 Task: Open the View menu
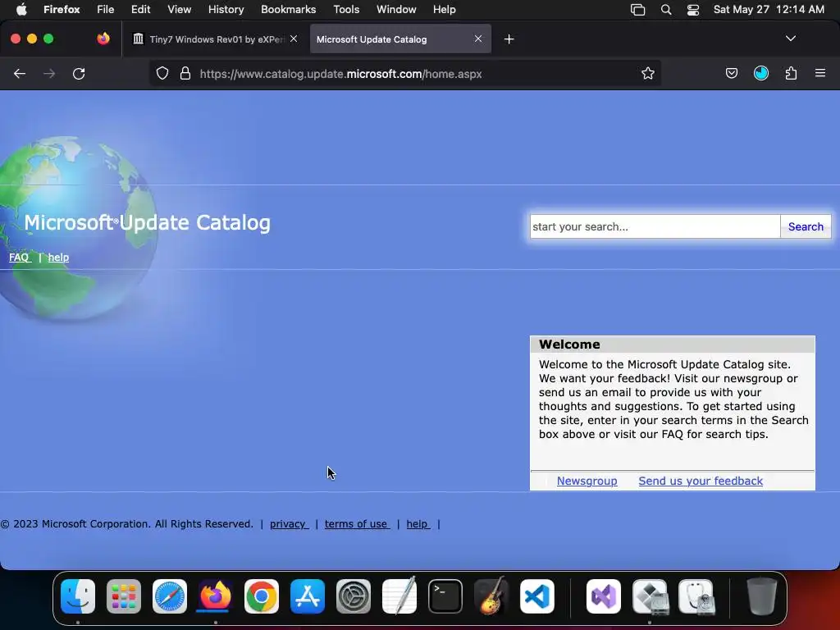click(x=179, y=10)
